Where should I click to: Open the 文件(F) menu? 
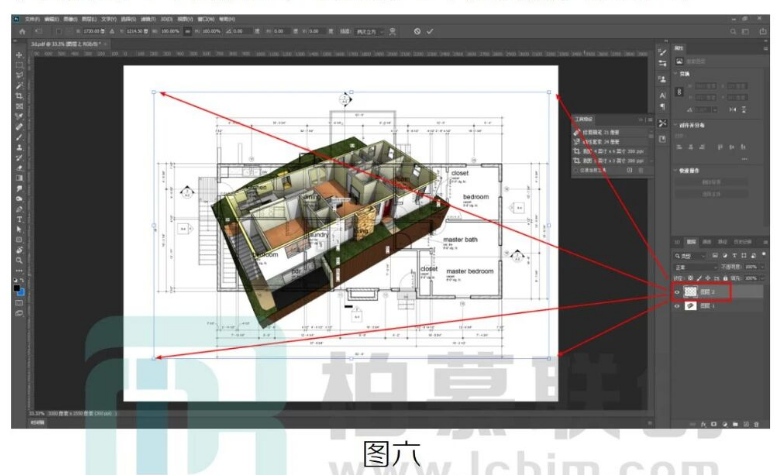32,19
